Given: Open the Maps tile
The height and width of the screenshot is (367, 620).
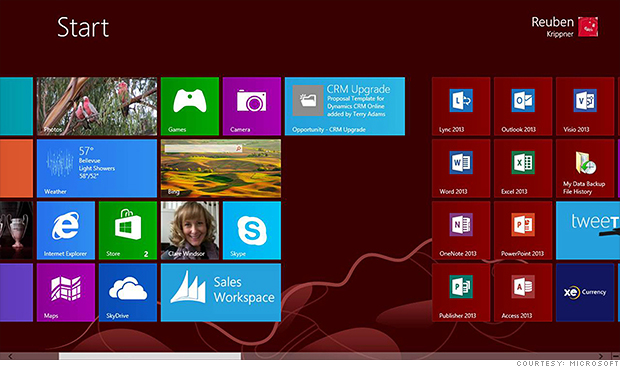Looking at the screenshot, I should point(66,292).
